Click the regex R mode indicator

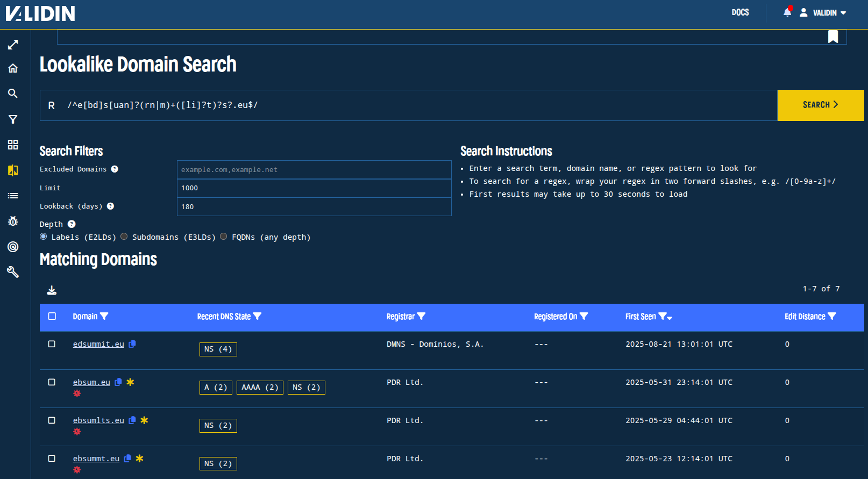pyautogui.click(x=51, y=105)
